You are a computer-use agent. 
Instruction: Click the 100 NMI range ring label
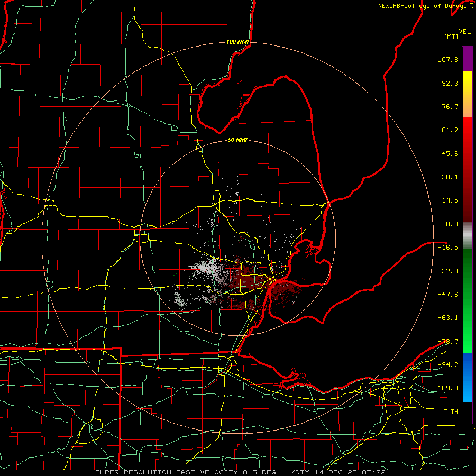point(237,42)
